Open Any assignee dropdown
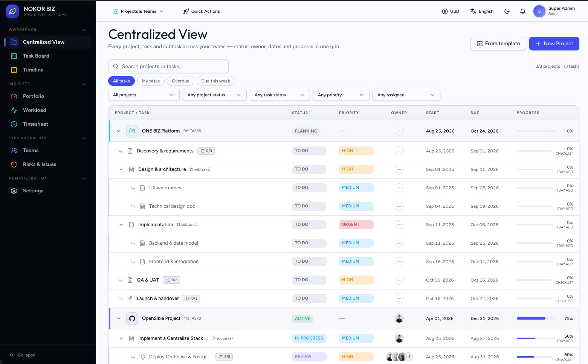588x364 pixels. point(406,95)
